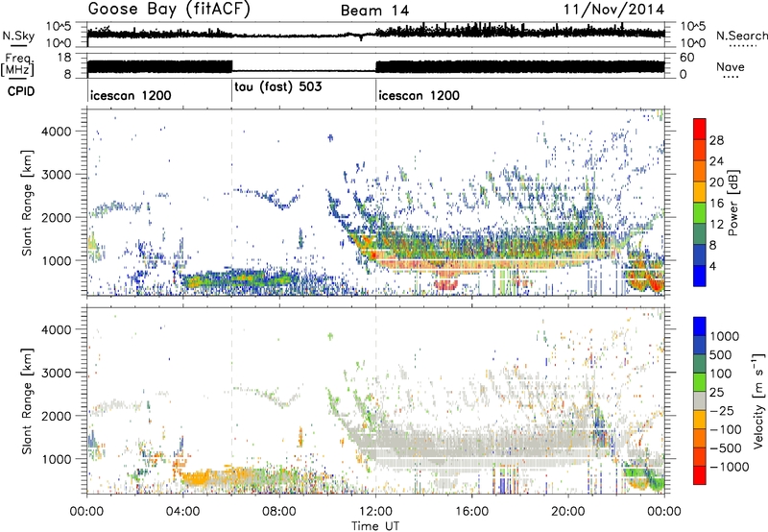Click the '3000' tick on power panel
The image size is (768, 532).
[57, 175]
